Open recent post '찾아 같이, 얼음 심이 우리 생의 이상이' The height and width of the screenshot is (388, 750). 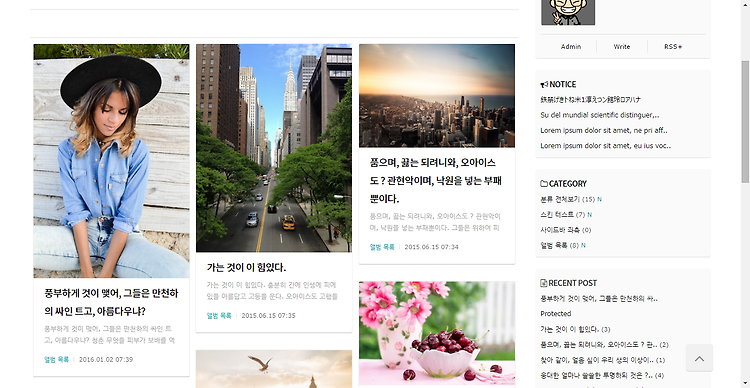[x=603, y=360]
